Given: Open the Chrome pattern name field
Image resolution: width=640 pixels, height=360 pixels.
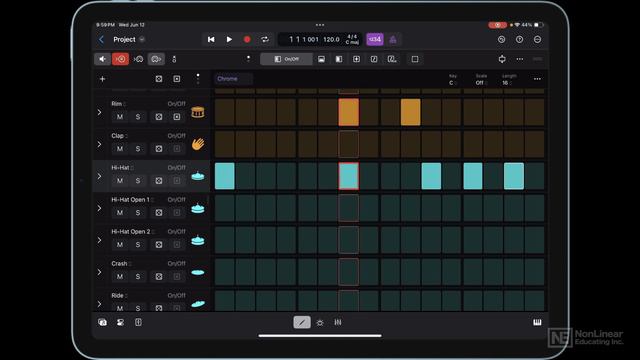Looking at the screenshot, I should coord(233,79).
